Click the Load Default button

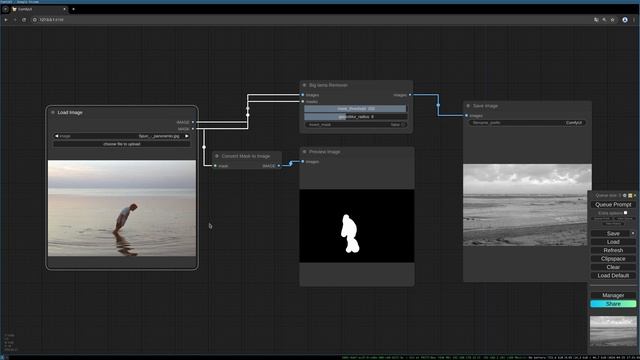(x=613, y=276)
